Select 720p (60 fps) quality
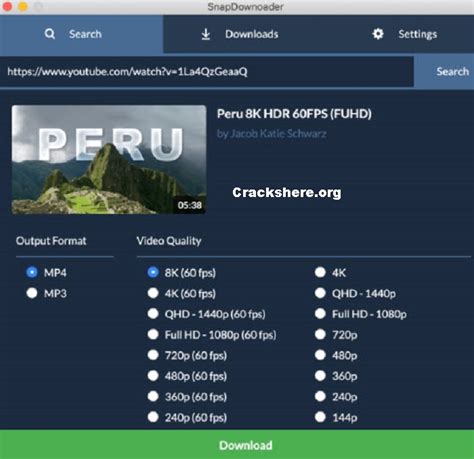474x459 pixels. coord(153,355)
